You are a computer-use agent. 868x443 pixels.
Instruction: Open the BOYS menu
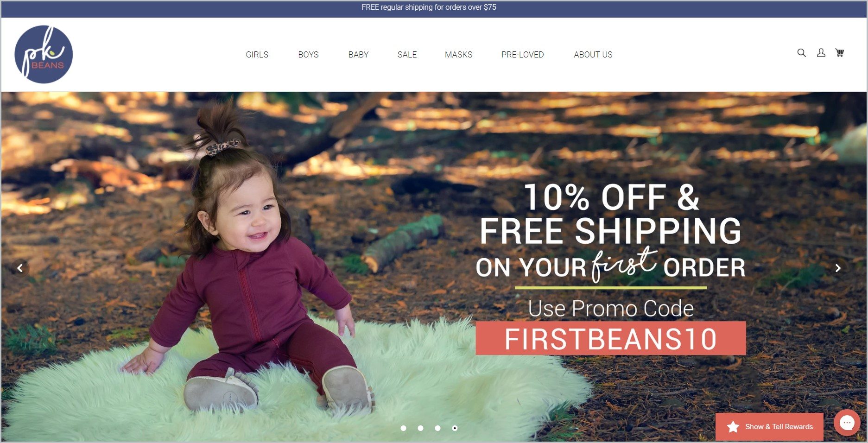coord(308,55)
